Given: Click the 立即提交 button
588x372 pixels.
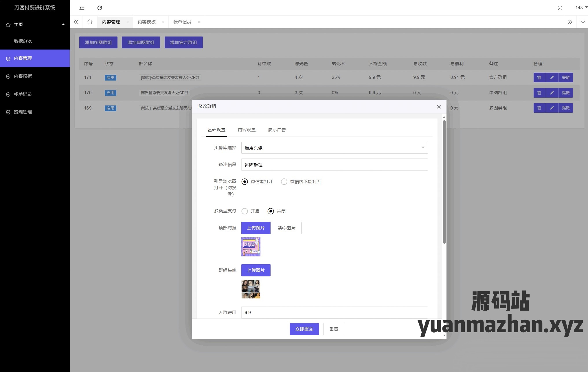Looking at the screenshot, I should [304, 329].
